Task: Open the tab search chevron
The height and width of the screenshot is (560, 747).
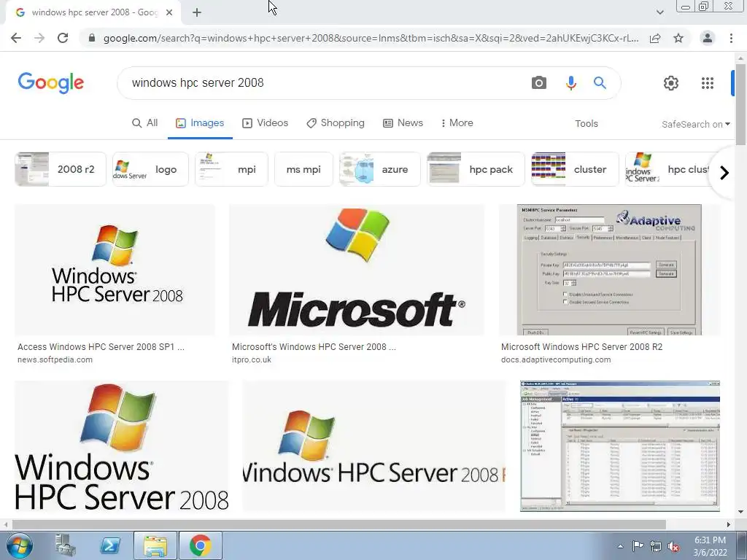Action: click(659, 12)
